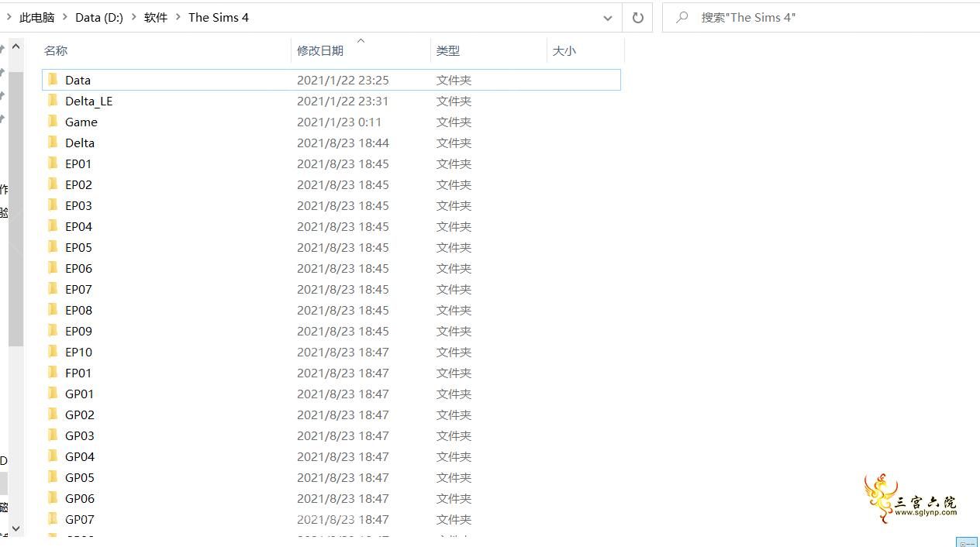Viewport: 980px width, 547px height.
Task: Click the date 2021/8/23 18:44
Action: tap(343, 143)
